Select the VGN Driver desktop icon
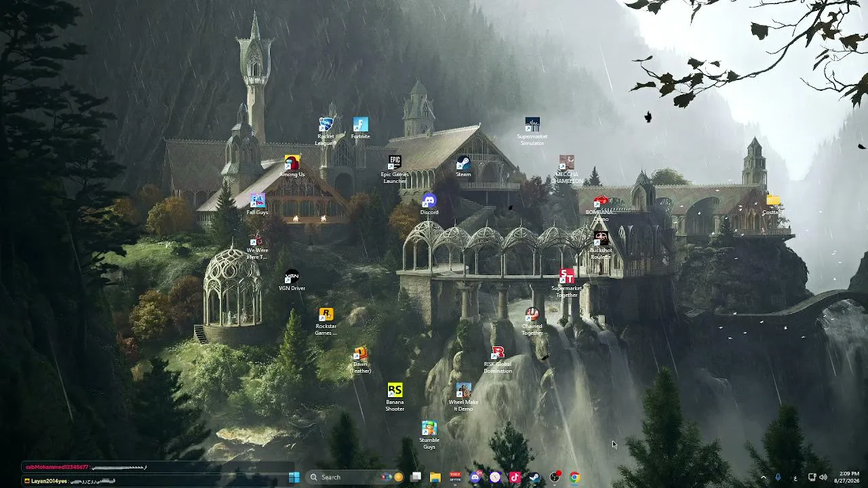Screen dimensions: 868x488 [292, 280]
